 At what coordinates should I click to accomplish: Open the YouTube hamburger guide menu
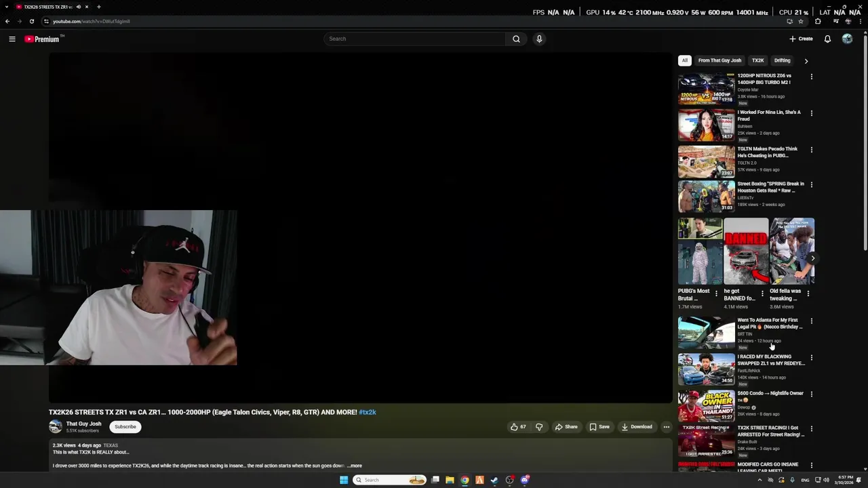(12, 39)
